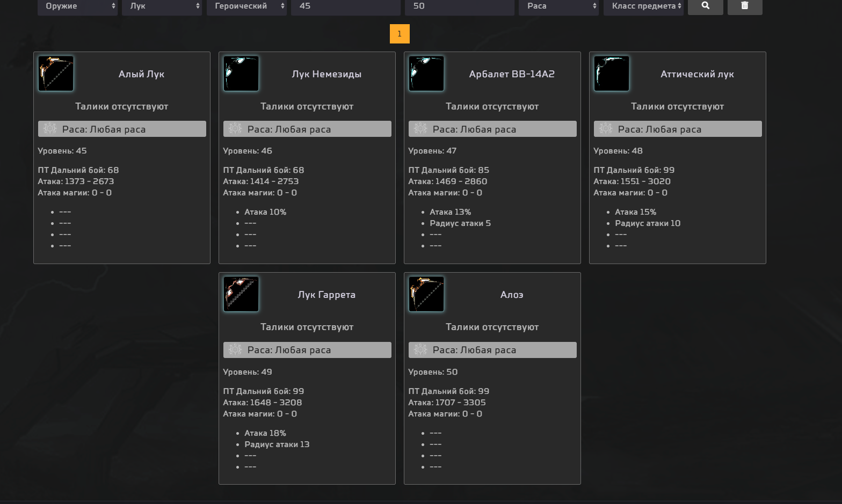Click the Атака 10% bonus line
Screen dimensions: 842x504
coord(265,212)
